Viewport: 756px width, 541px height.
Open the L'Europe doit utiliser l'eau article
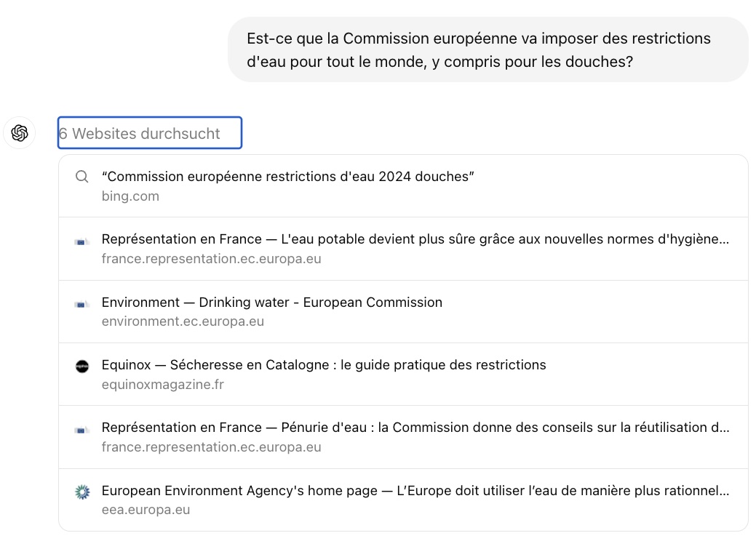coord(415,490)
